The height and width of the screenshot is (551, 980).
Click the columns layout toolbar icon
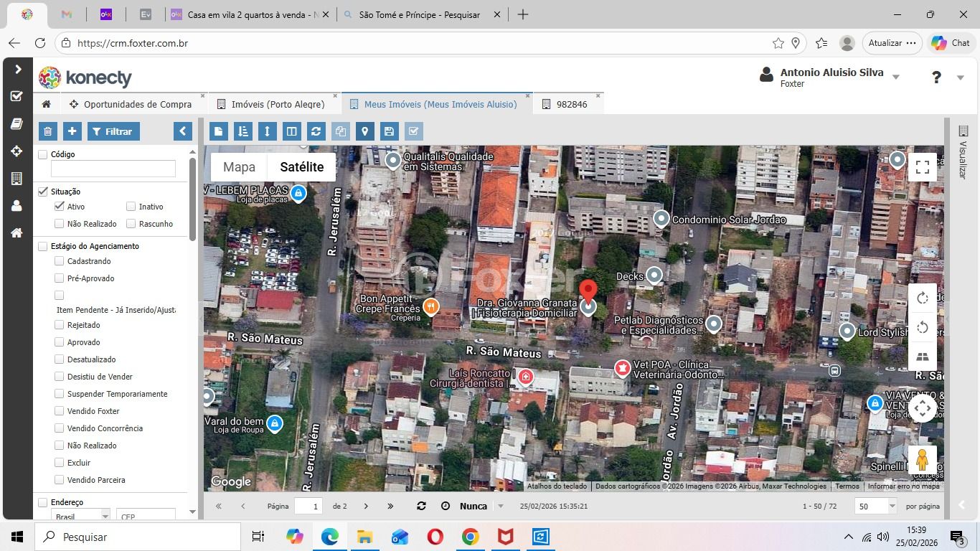click(291, 131)
